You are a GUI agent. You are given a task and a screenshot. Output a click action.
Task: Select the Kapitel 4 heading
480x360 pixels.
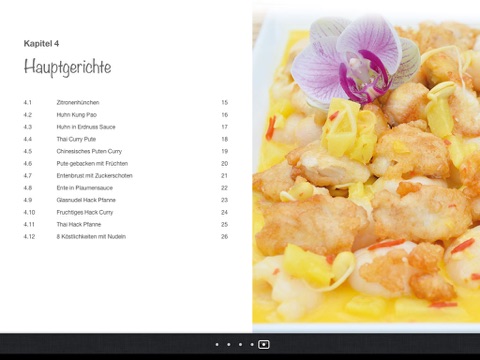pyautogui.click(x=41, y=43)
